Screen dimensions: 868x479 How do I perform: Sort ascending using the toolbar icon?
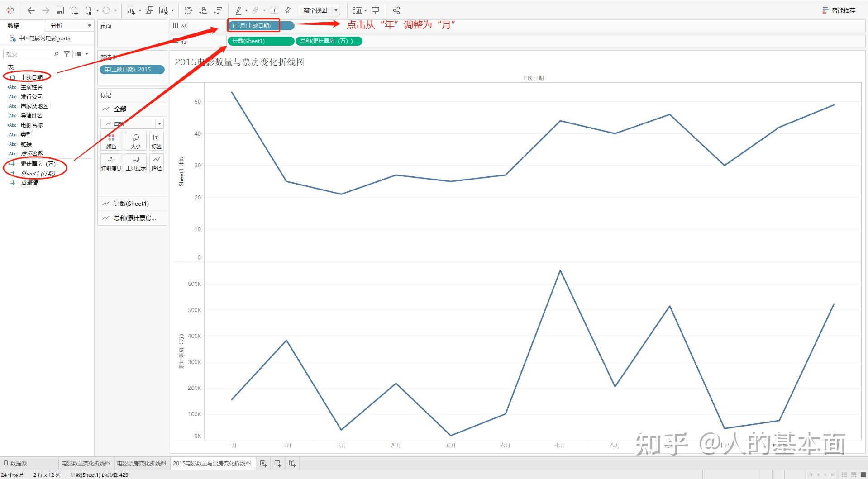(x=203, y=10)
